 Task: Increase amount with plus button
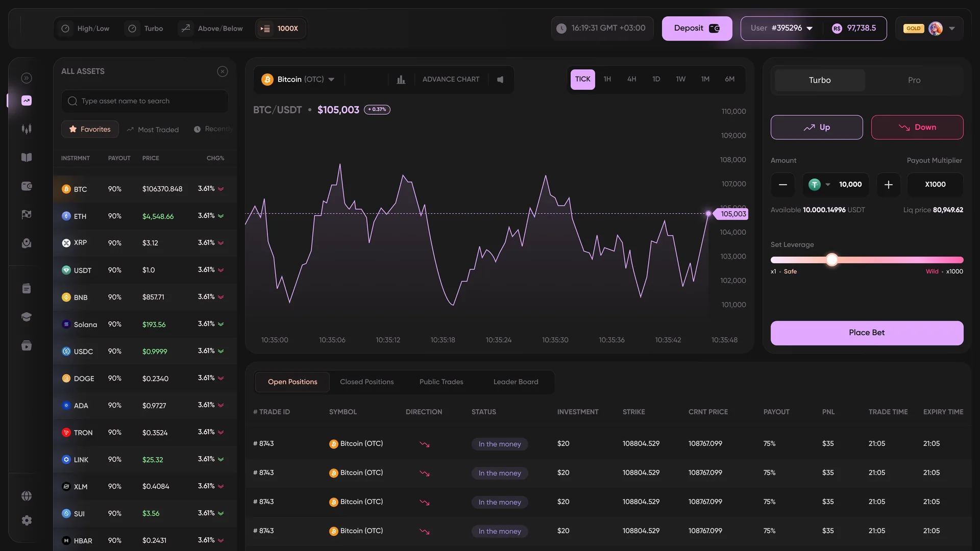[889, 185]
